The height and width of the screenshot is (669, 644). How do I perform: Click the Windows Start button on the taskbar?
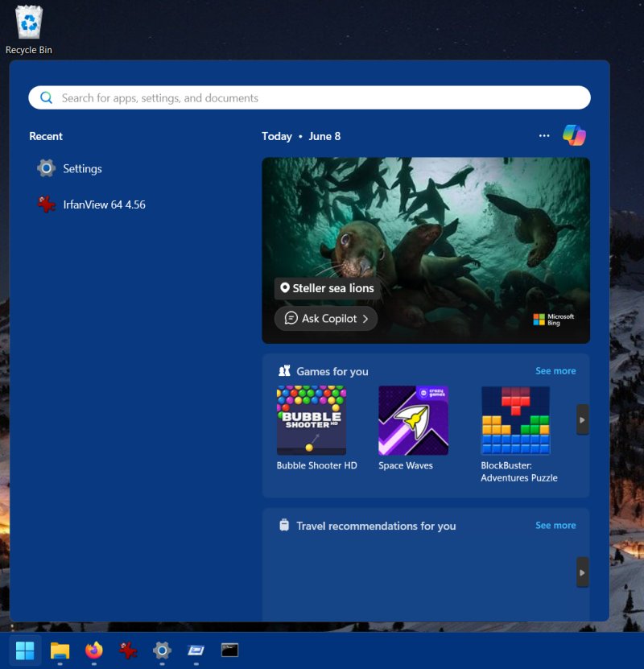point(25,650)
